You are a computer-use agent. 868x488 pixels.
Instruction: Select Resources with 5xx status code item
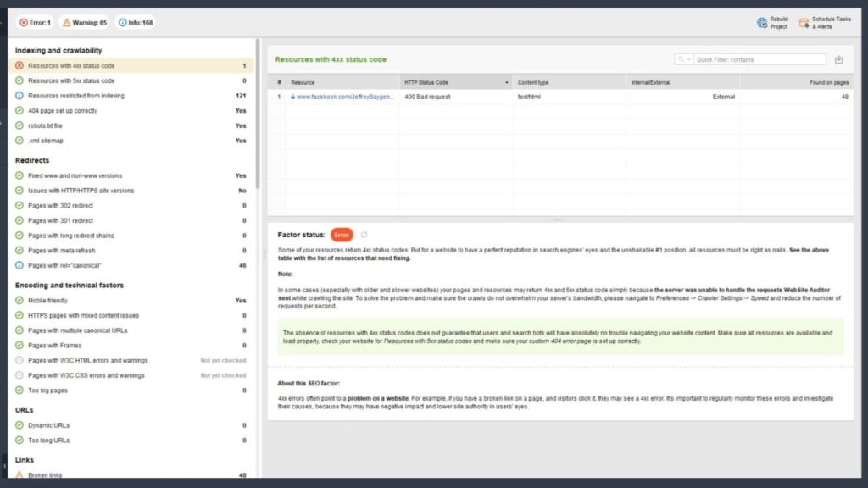coord(131,80)
